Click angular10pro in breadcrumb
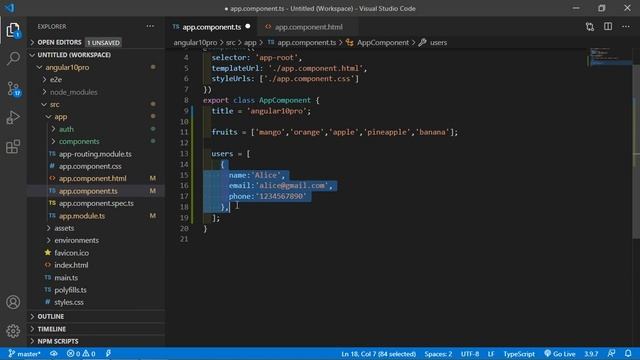The width and height of the screenshot is (640, 360). (195, 42)
